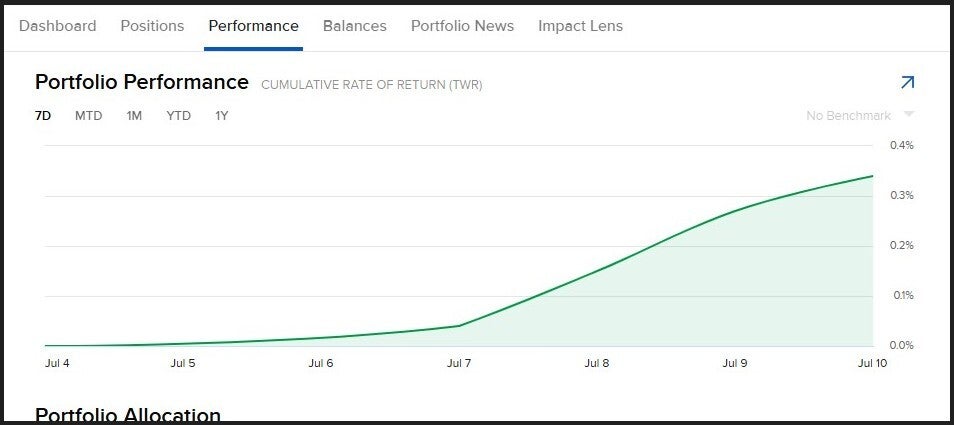The image size is (954, 425).
Task: Open the No Benchmark dropdown
Action: [849, 116]
